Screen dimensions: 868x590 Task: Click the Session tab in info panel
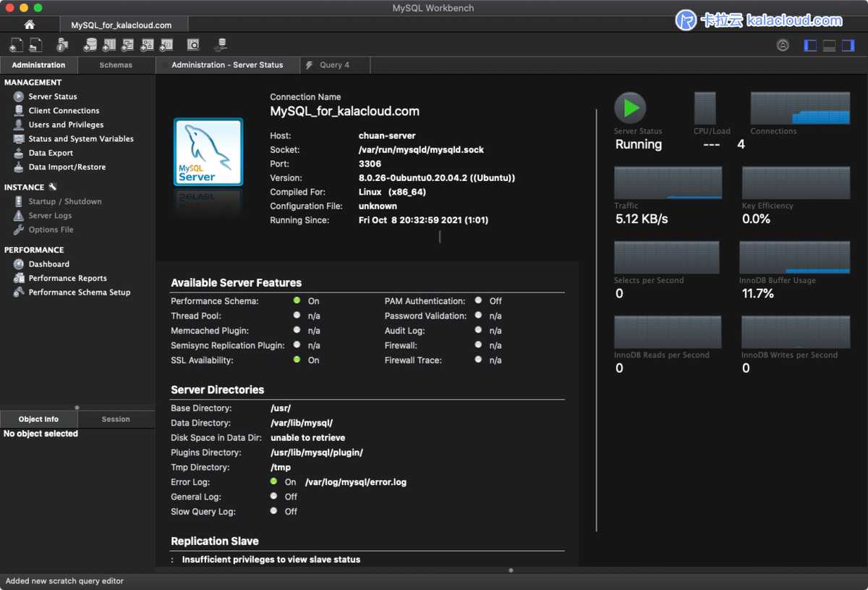[x=116, y=419]
